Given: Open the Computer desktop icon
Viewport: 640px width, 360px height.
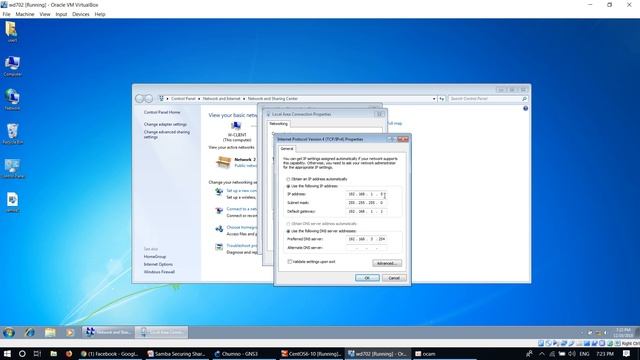Looking at the screenshot, I should click(12, 66).
